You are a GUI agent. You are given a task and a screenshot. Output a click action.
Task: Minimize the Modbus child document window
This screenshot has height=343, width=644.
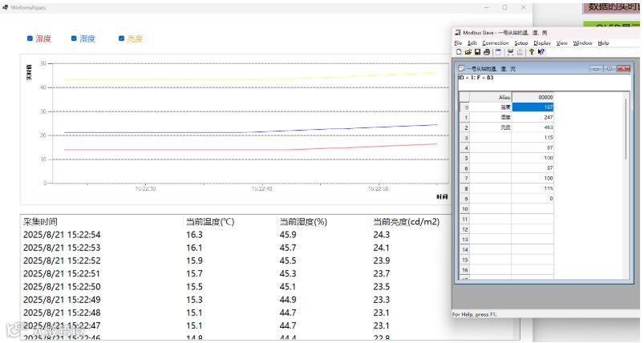tap(596, 68)
